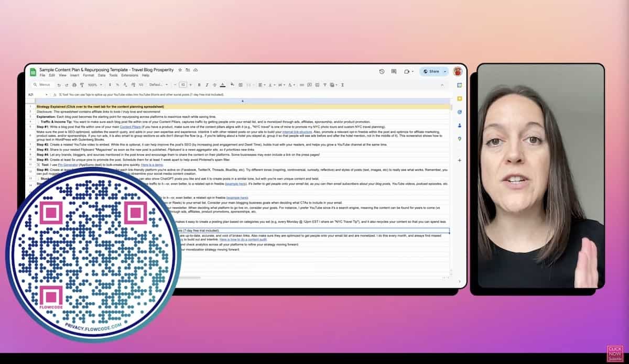Click the Google Sheets home logo
Image resolution: width=629 pixels, height=364 pixels.
click(x=32, y=72)
